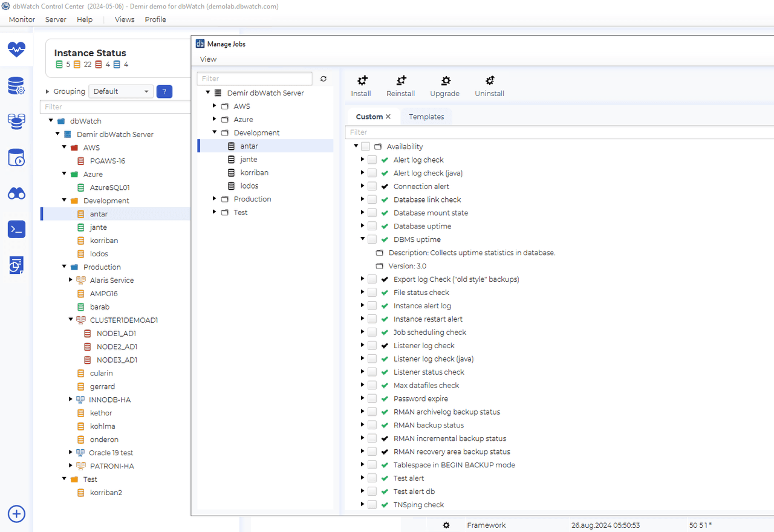
Task: Expand the Grouping options arrow
Action: click(48, 91)
